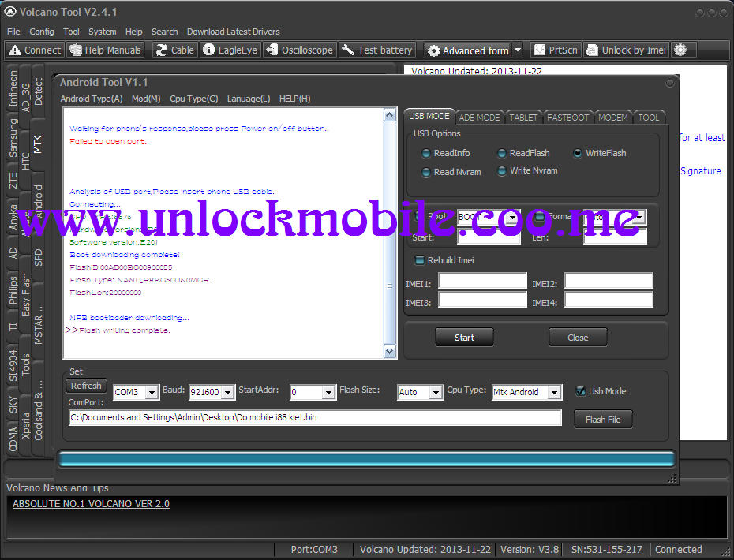Select the Easy Flash vertical tab
734x560 pixels.
click(x=25, y=295)
